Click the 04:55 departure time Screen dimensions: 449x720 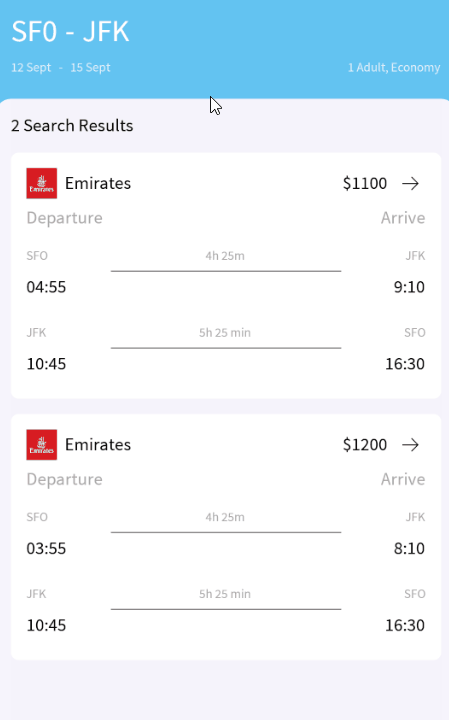[46, 287]
